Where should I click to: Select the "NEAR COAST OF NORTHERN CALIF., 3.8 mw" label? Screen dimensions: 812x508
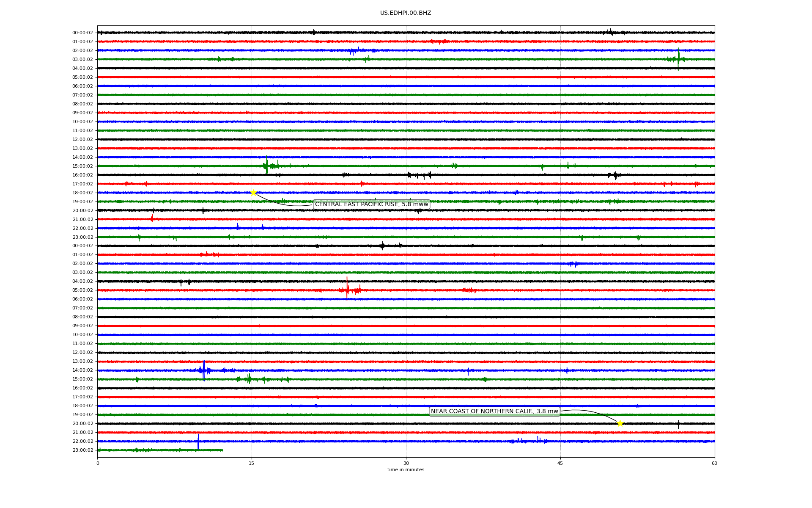point(494,411)
